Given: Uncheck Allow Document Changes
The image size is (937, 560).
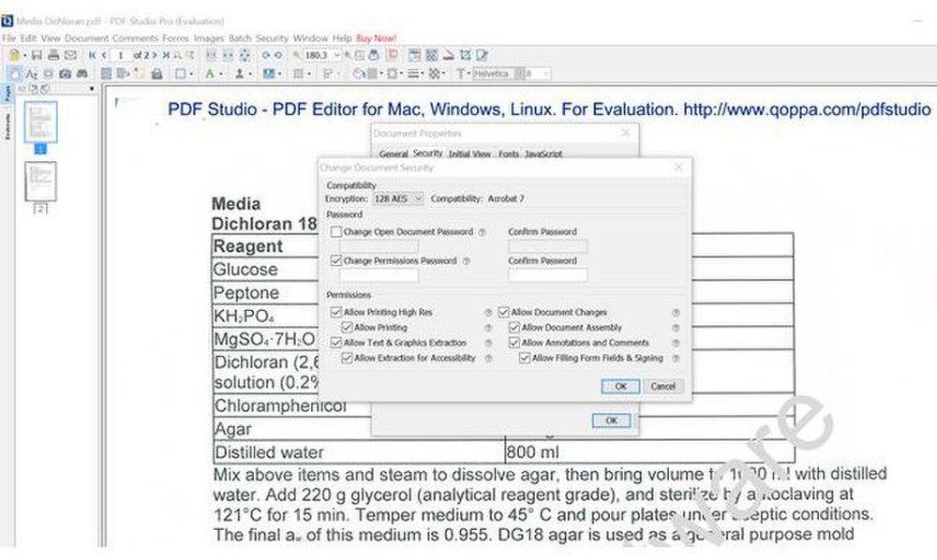Looking at the screenshot, I should point(504,312).
